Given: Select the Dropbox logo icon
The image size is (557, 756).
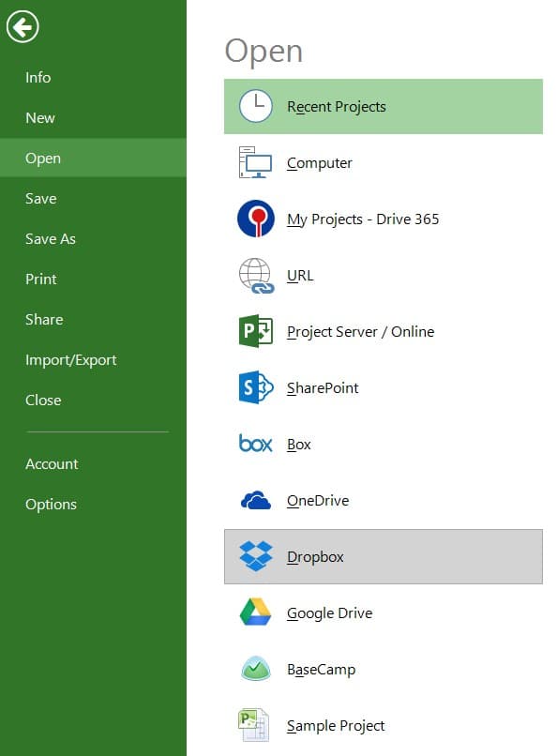Looking at the screenshot, I should click(256, 556).
